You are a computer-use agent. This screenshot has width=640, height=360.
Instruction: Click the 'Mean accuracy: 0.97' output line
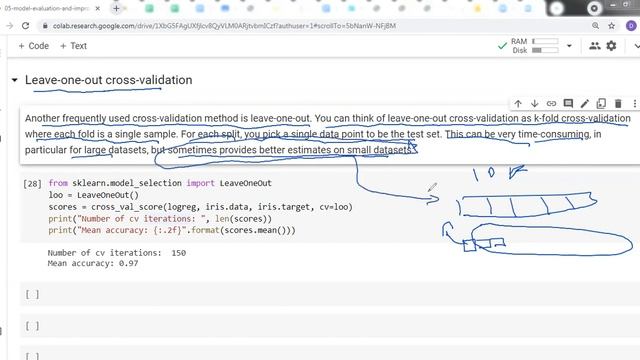[x=93, y=263]
